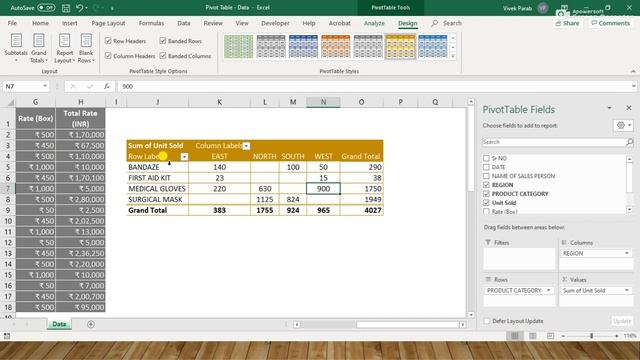Apply the light blue PivotTable style
Screen dimensions: 640x360
[x=433, y=47]
